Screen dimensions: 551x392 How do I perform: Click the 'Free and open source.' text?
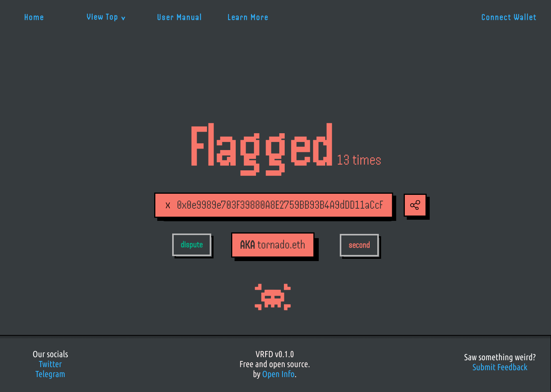coord(275,364)
